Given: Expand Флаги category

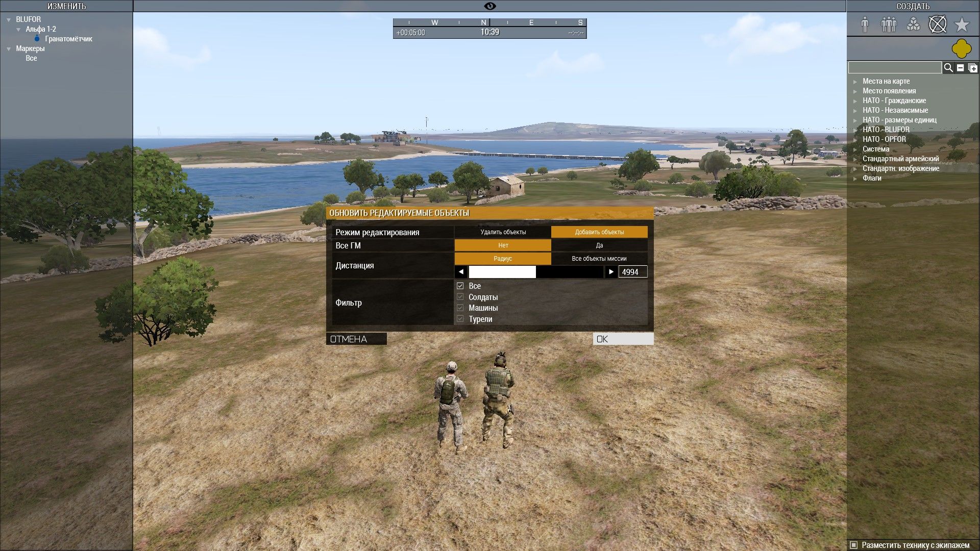Looking at the screenshot, I should tap(855, 179).
